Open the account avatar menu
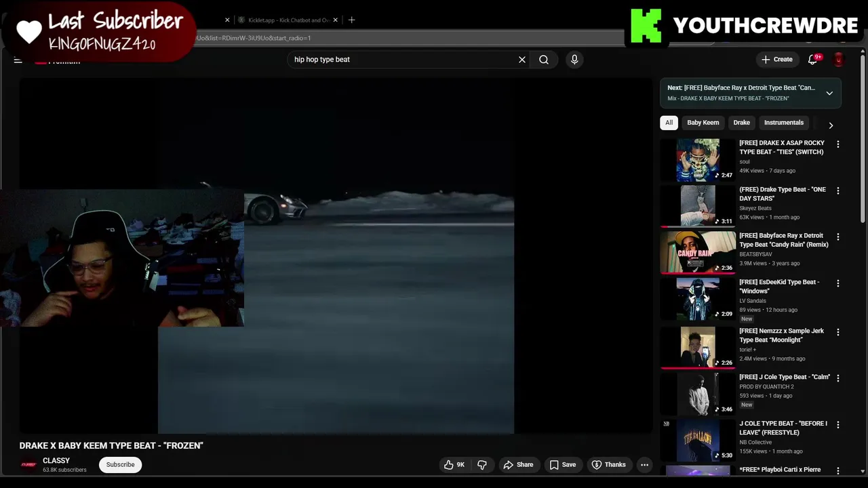This screenshot has height=488, width=868. pos(839,60)
